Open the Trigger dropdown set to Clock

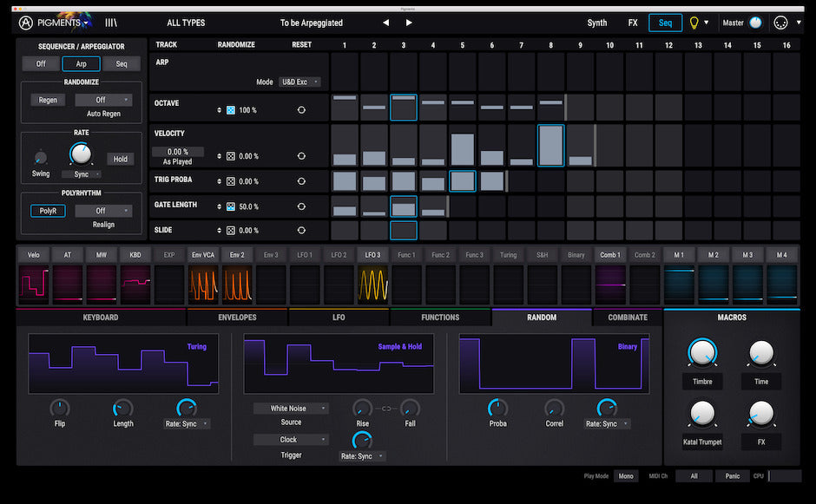click(x=291, y=439)
